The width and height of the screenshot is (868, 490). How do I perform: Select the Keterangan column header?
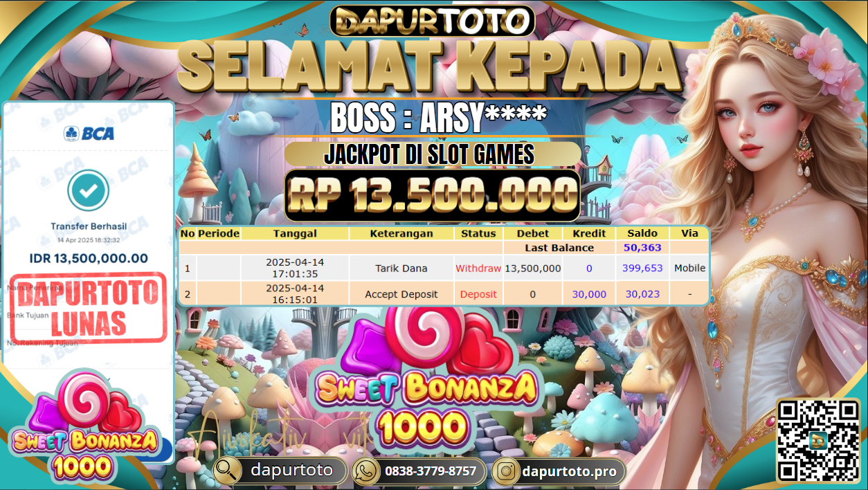tap(401, 233)
